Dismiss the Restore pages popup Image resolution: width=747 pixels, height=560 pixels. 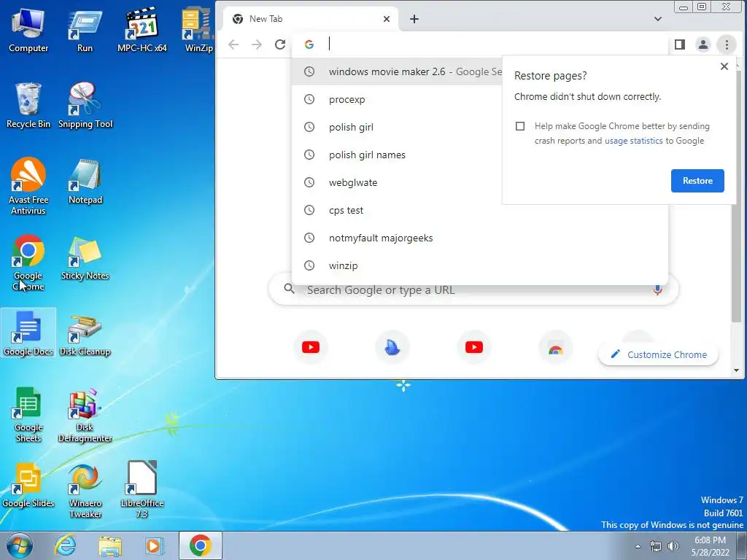point(724,66)
